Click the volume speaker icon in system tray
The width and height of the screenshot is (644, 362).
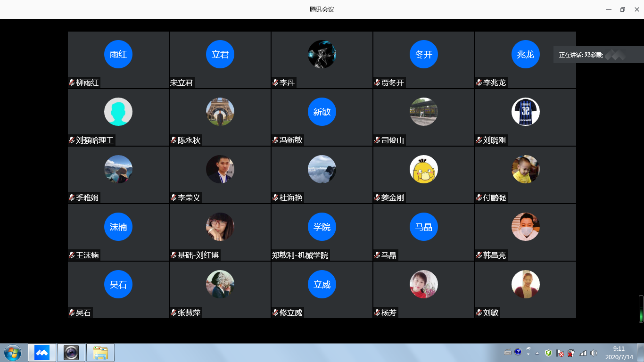coord(594,353)
